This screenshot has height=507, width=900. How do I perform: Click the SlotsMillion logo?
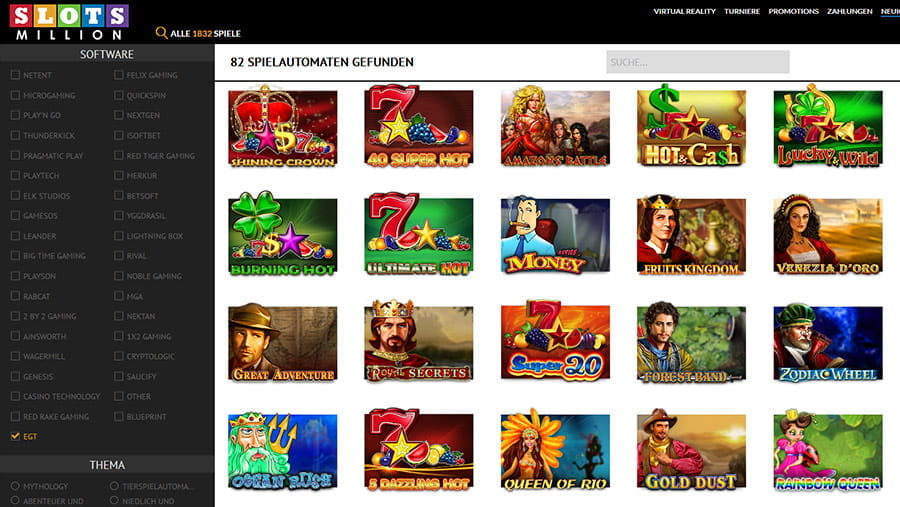coord(69,22)
